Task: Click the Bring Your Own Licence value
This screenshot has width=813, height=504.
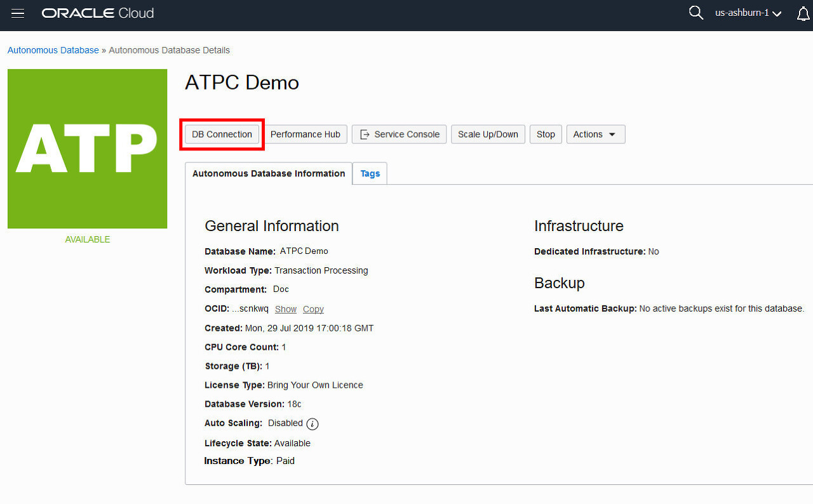Action: coord(315,385)
